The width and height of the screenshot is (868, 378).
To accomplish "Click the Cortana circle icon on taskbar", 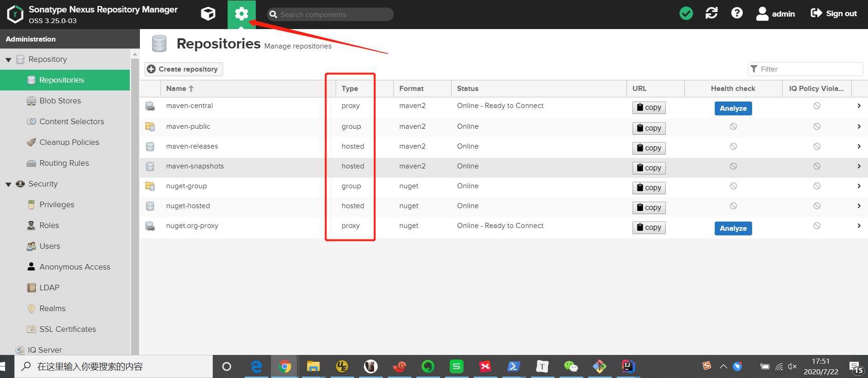I will (227, 366).
